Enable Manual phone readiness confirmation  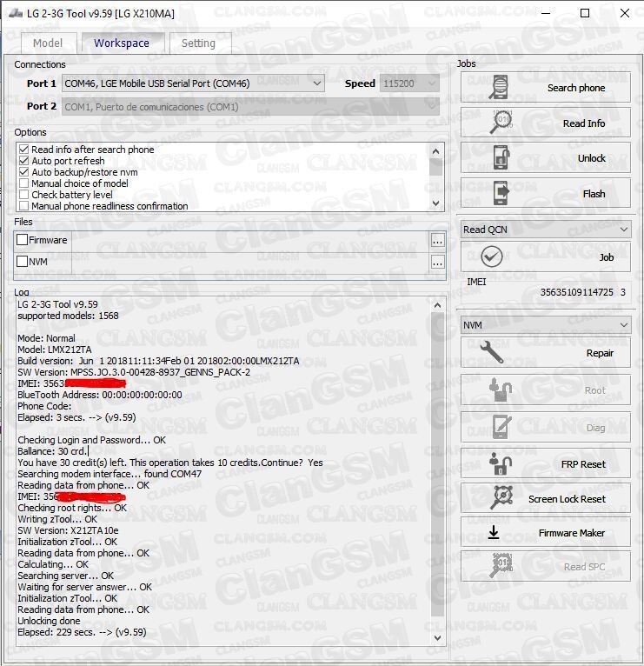[x=23, y=206]
